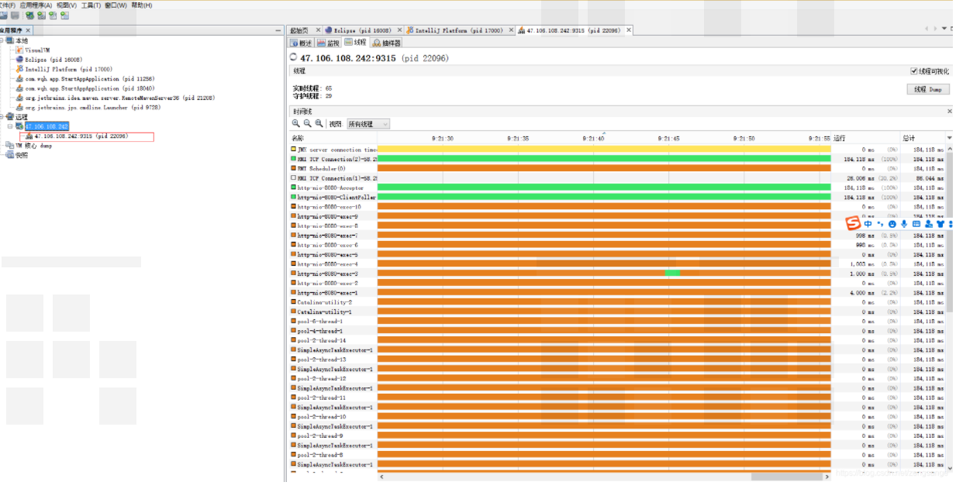The height and width of the screenshot is (489, 980).
Task: Open the 概述 overview subtab
Action: (x=300, y=43)
